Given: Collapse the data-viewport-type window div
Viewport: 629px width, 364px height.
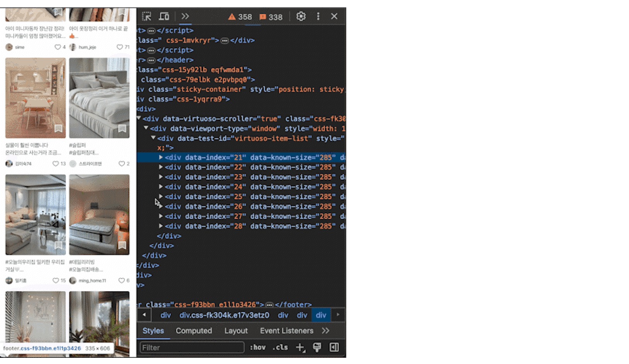Looking at the screenshot, I should coord(146,128).
